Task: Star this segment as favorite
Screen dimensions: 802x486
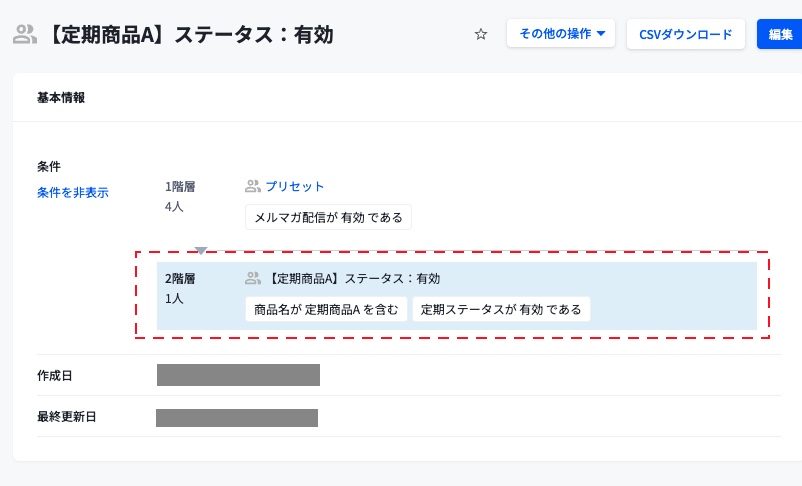Action: 480,34
